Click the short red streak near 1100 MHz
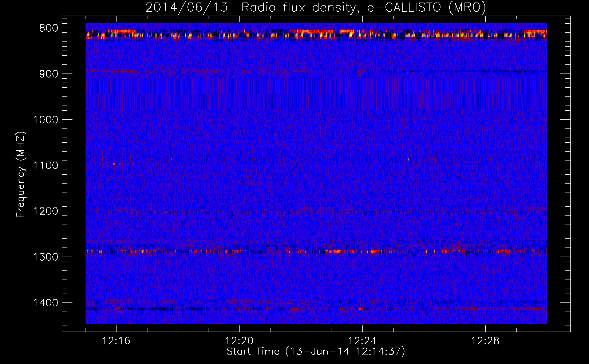The width and height of the screenshot is (589, 364). point(113,163)
